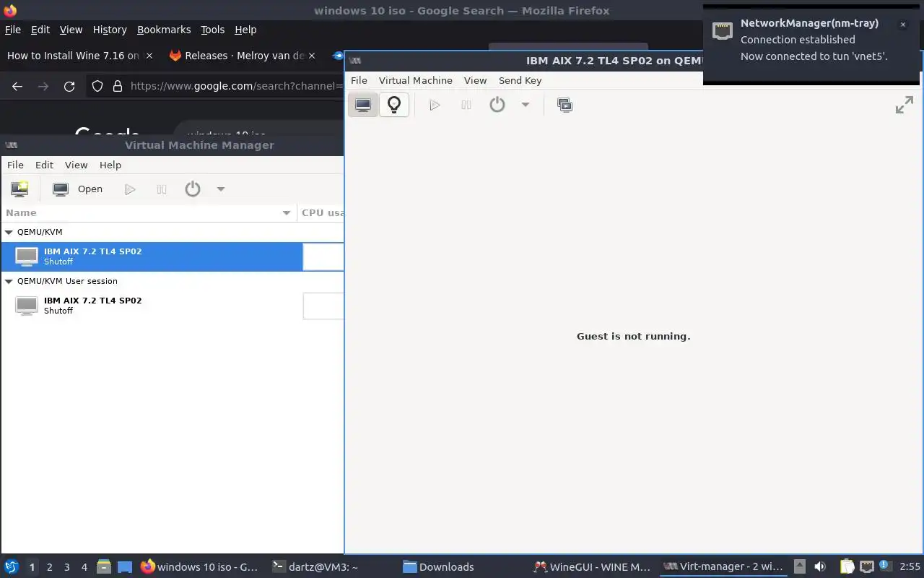
Task: Click the Create new virtual machine icon
Action: (19, 189)
